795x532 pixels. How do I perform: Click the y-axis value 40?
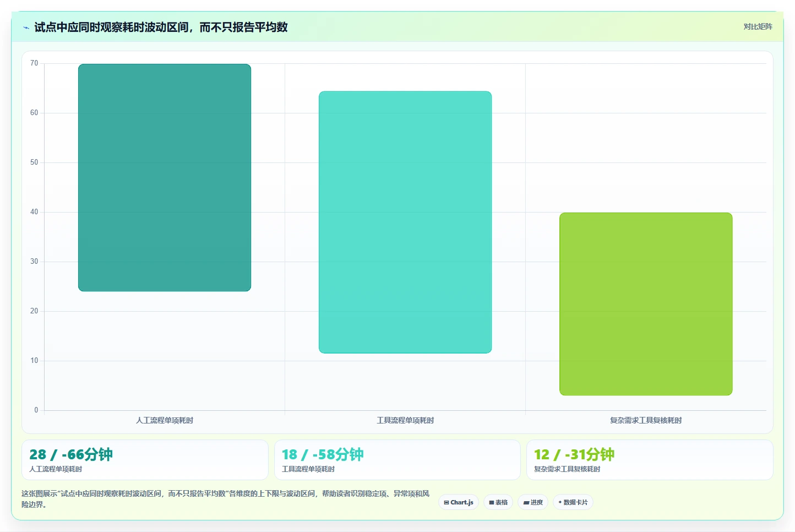[x=34, y=212]
